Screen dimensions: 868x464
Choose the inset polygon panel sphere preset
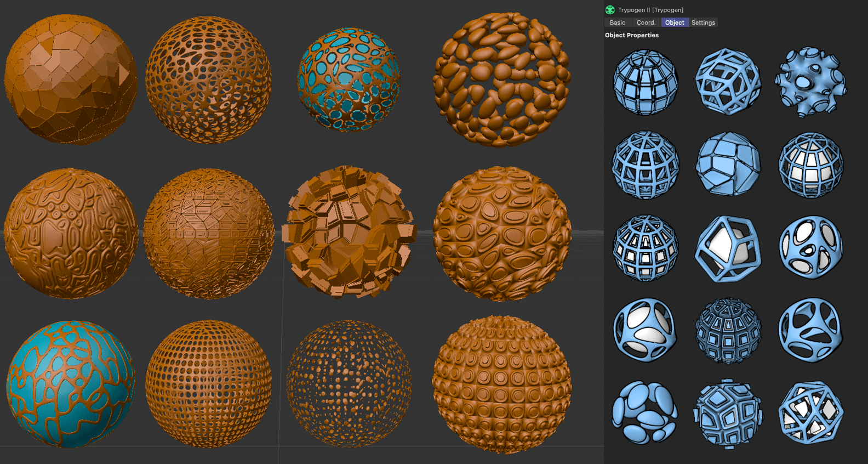[728, 414]
